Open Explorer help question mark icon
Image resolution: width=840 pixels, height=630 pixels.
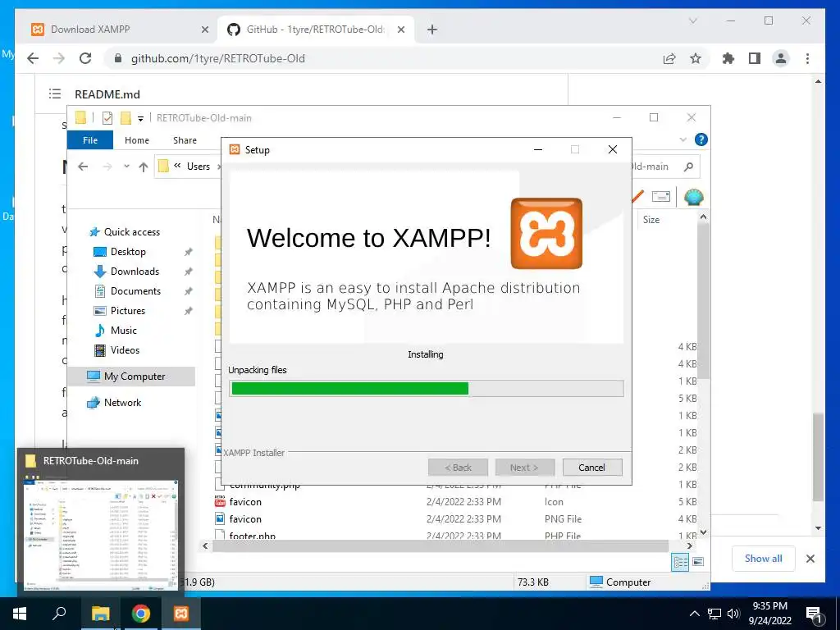tap(701, 139)
